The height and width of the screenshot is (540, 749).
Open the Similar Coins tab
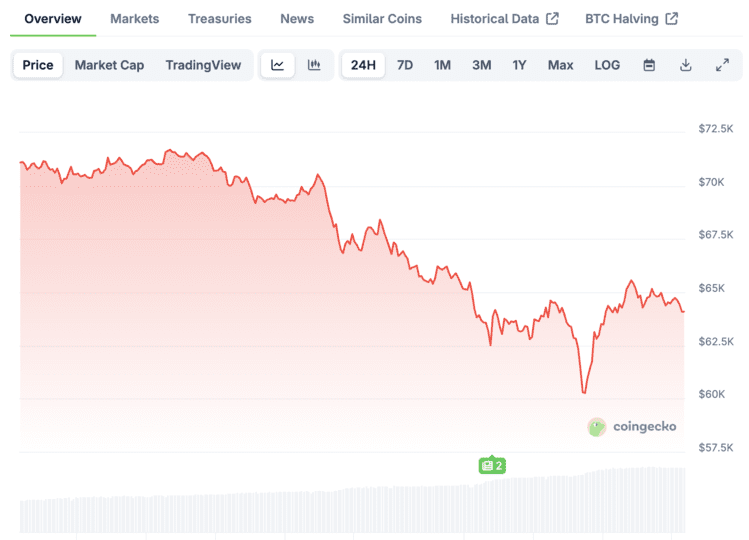tap(382, 18)
